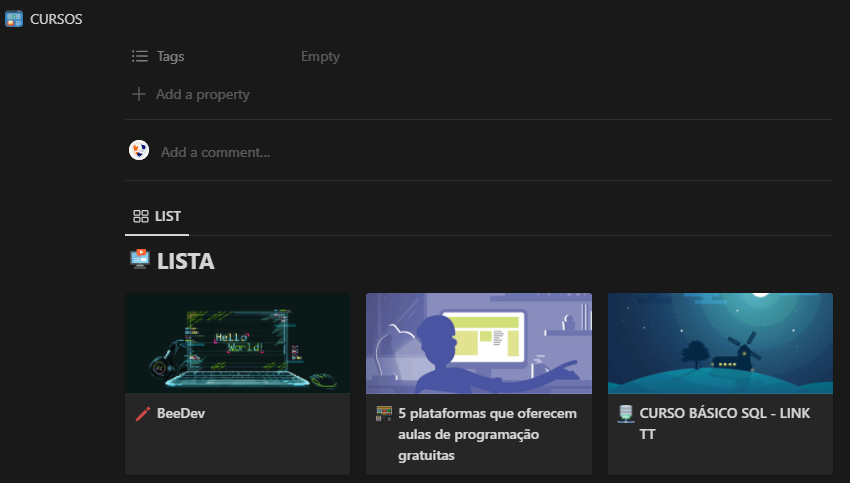850x483 pixels.
Task: Focus the Add a comment field
Action: pyautogui.click(x=215, y=152)
